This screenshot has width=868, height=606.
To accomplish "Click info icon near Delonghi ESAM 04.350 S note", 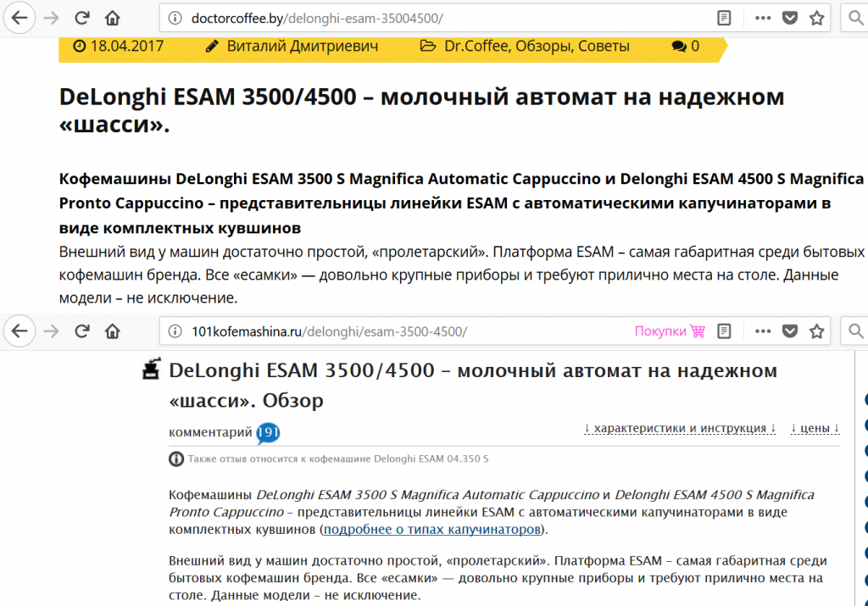I will pos(176,459).
